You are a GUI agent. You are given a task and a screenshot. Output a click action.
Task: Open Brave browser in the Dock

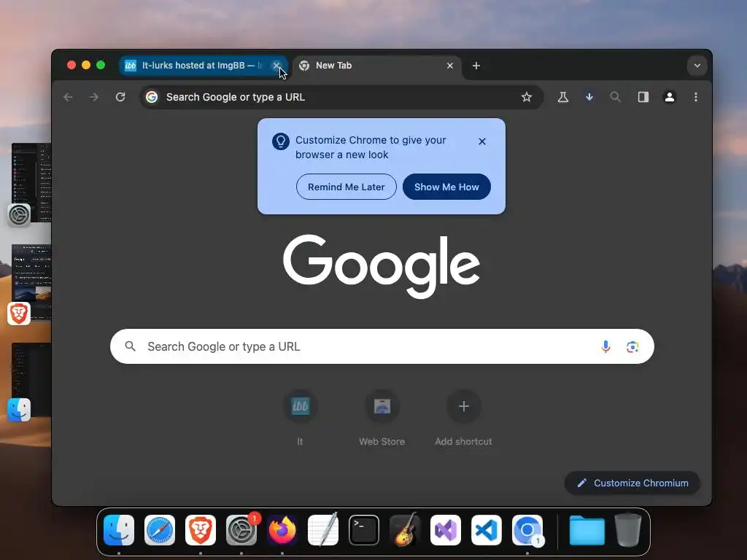201,530
